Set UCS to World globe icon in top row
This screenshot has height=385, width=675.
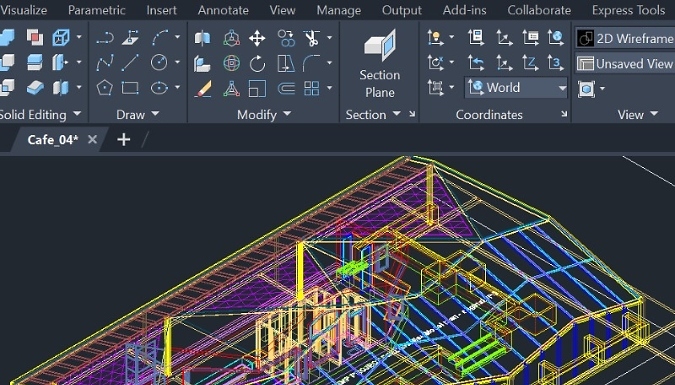pos(556,37)
